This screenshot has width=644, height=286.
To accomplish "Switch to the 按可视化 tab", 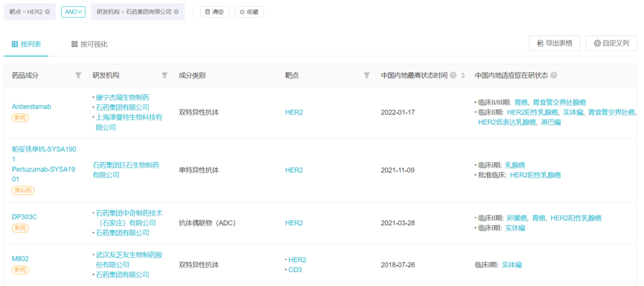I will 89,44.
